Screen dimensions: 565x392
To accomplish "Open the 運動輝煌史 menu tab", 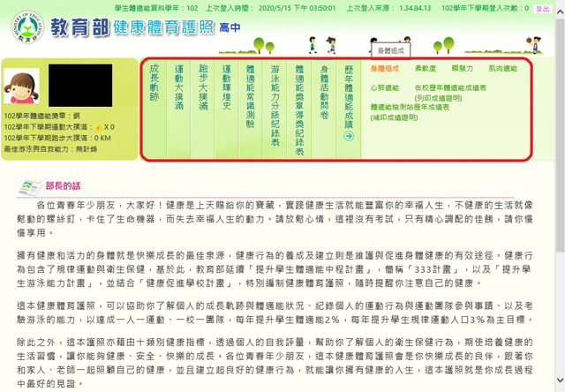I will click(x=226, y=87).
